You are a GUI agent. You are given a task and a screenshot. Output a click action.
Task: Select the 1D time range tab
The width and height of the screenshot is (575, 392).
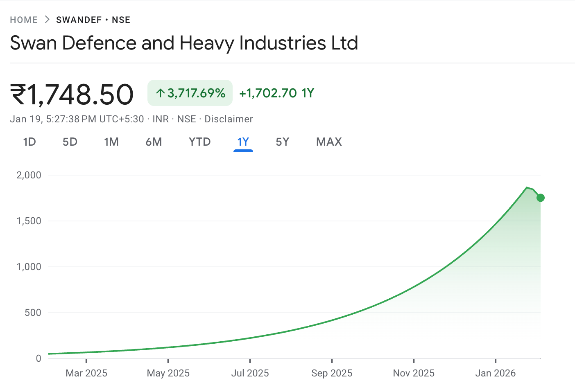tap(29, 142)
